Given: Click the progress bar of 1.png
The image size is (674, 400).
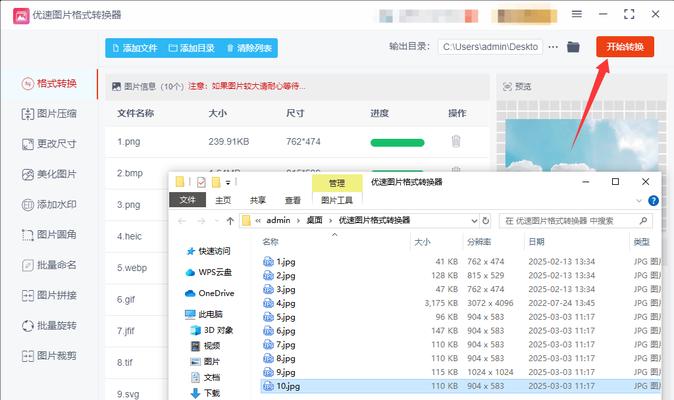Looking at the screenshot, I should click(397, 143).
